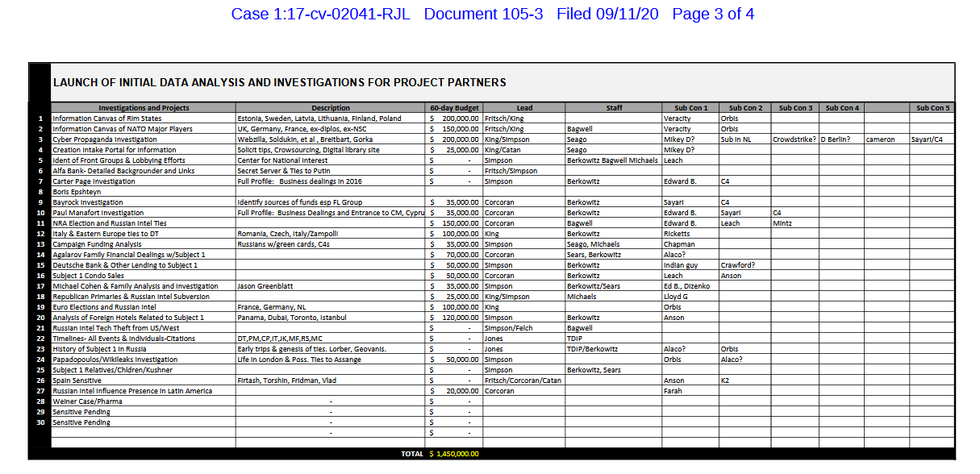Click 'Papadopoulos/Wikileaks Investigation' cell
The height and width of the screenshot is (474, 980).
coord(144,360)
